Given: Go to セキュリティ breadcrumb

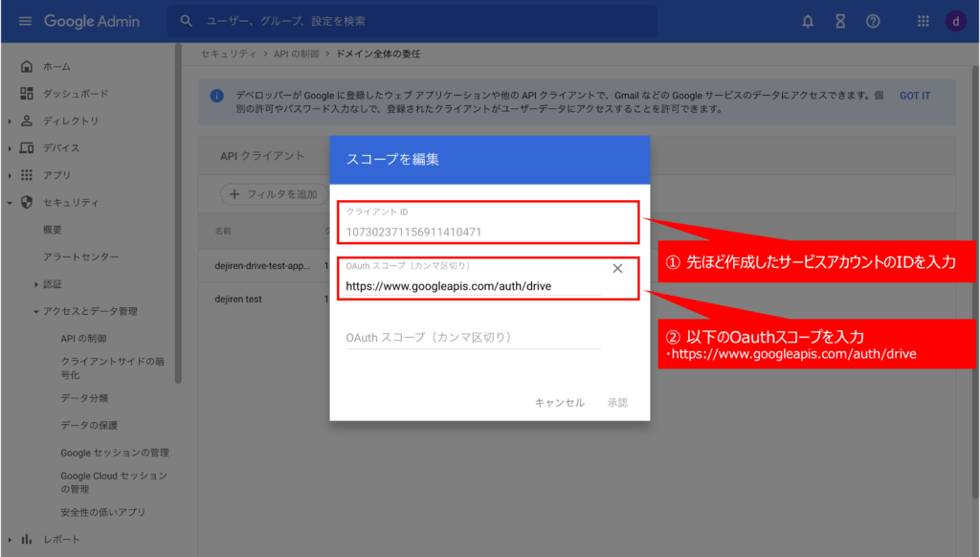Looking at the screenshot, I should point(228,54).
